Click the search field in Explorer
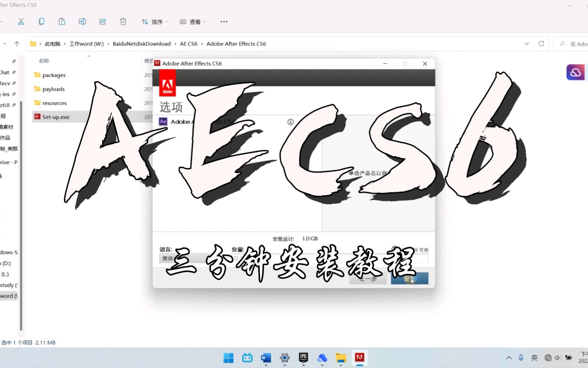This screenshot has height=368, width=588. pyautogui.click(x=571, y=44)
